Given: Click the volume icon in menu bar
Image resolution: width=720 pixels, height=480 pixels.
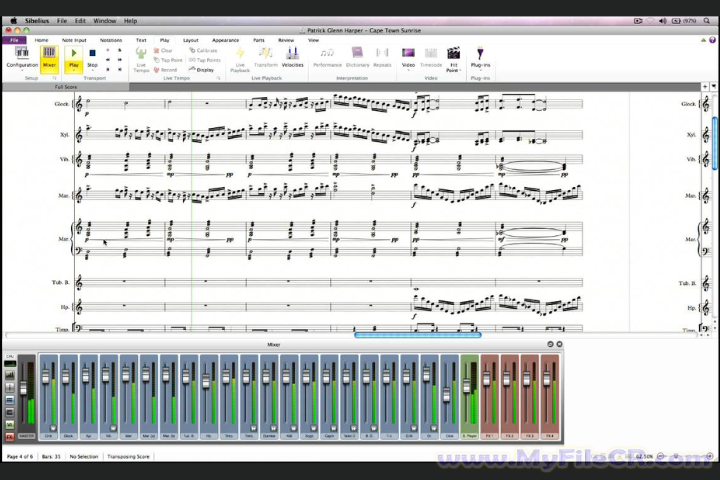Looking at the screenshot, I should pos(663,21).
